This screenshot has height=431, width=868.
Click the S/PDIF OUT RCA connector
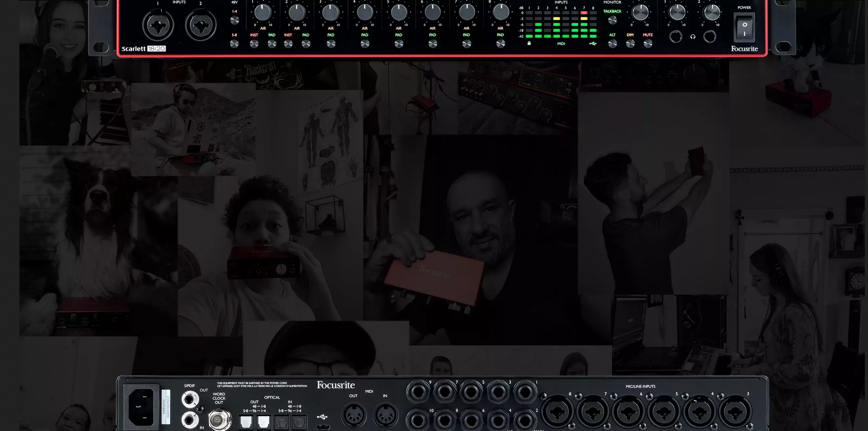(190, 400)
